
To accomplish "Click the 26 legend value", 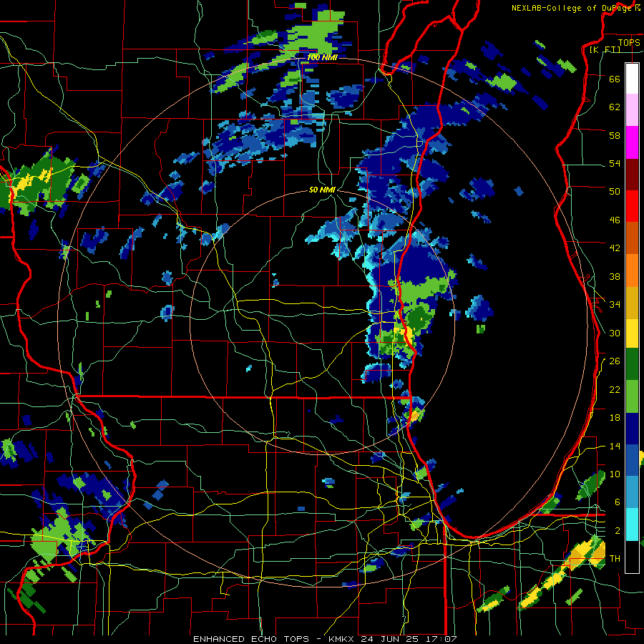I will point(615,361).
